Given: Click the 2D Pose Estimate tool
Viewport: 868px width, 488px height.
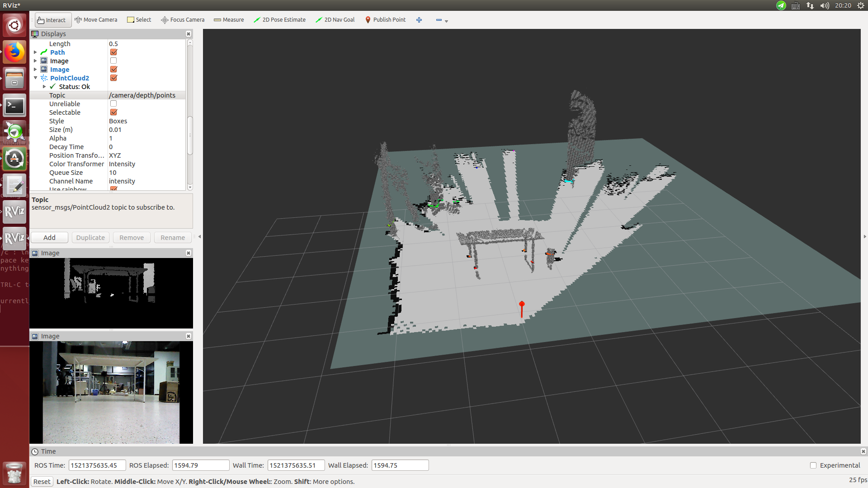Looking at the screenshot, I should pos(279,20).
